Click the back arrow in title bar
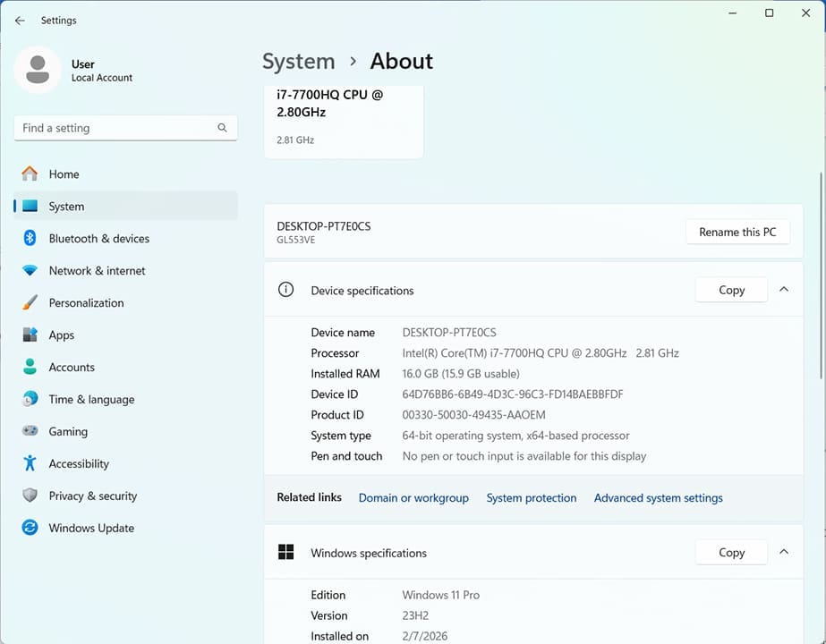The image size is (826, 644). click(x=20, y=21)
